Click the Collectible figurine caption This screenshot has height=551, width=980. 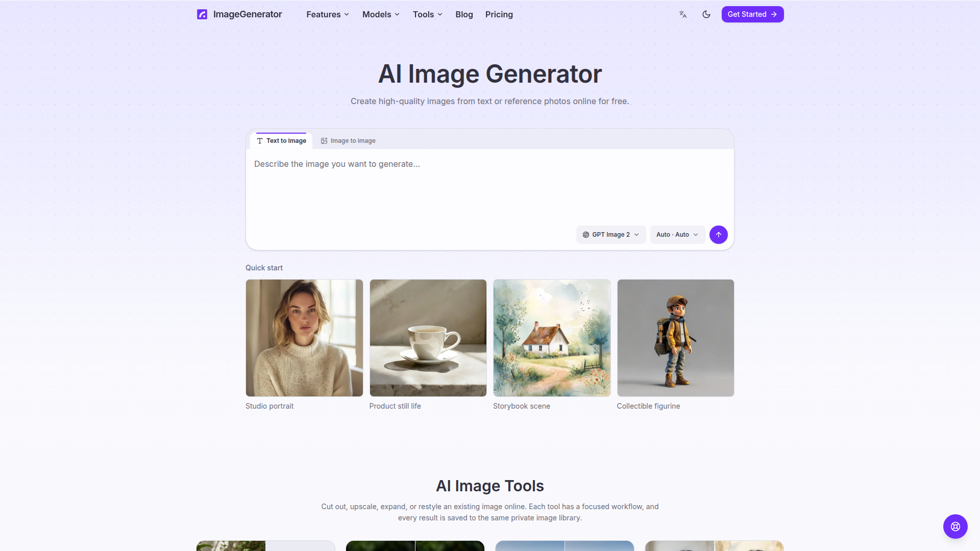coord(648,406)
